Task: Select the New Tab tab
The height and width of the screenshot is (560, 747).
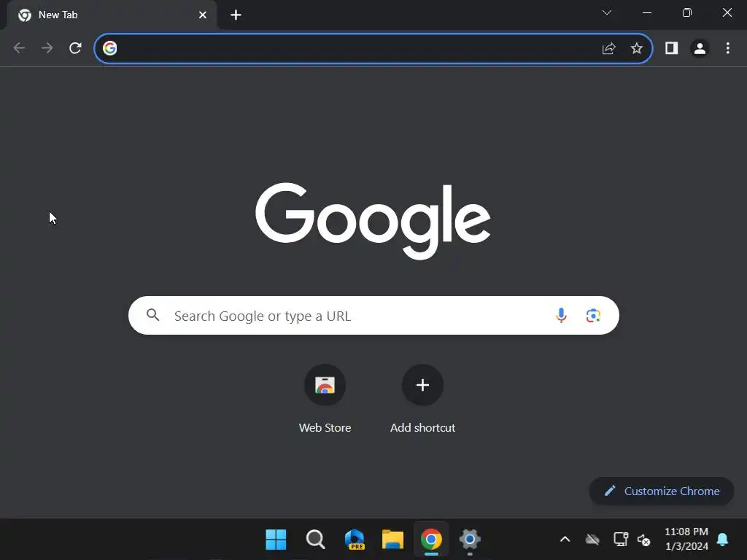Action: (x=112, y=15)
